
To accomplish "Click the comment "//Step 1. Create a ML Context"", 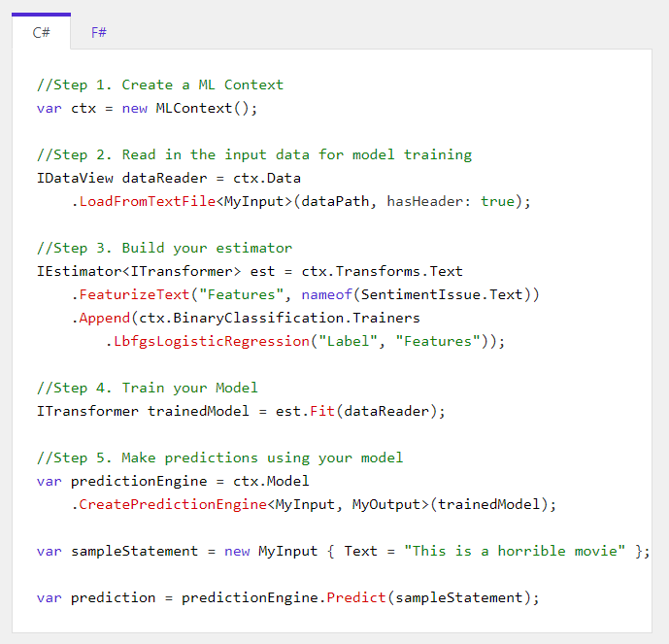I will point(160,85).
